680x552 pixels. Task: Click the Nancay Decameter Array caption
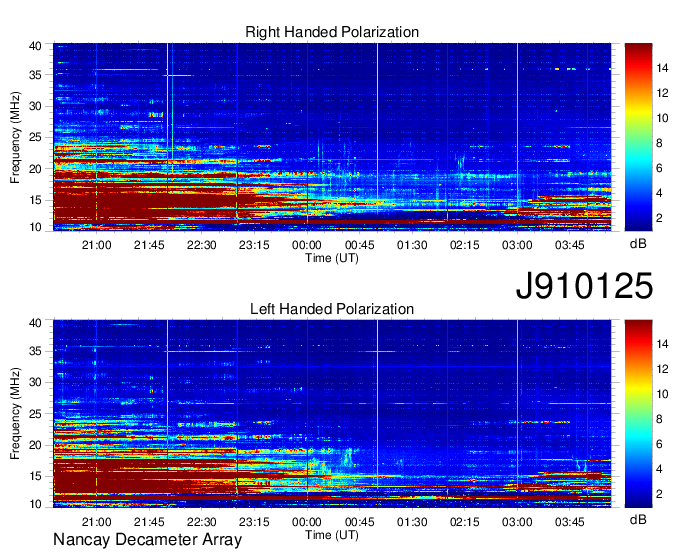coord(147,540)
